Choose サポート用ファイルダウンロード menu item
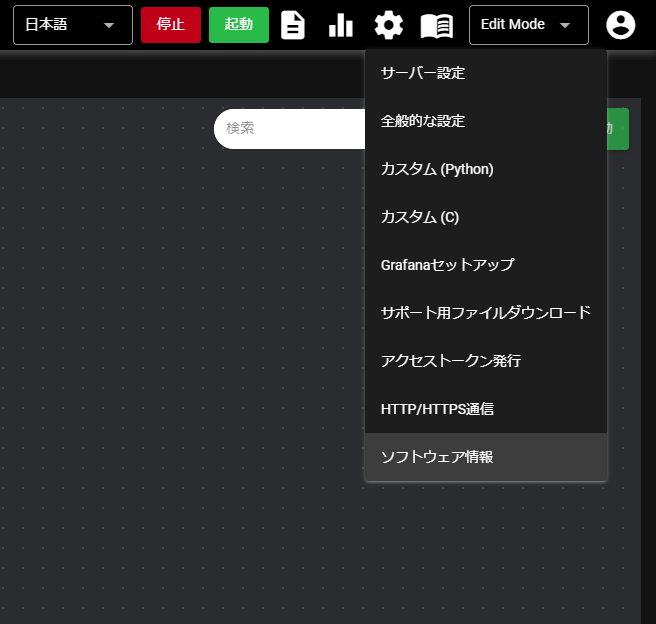The width and height of the screenshot is (656, 624). [x=486, y=313]
